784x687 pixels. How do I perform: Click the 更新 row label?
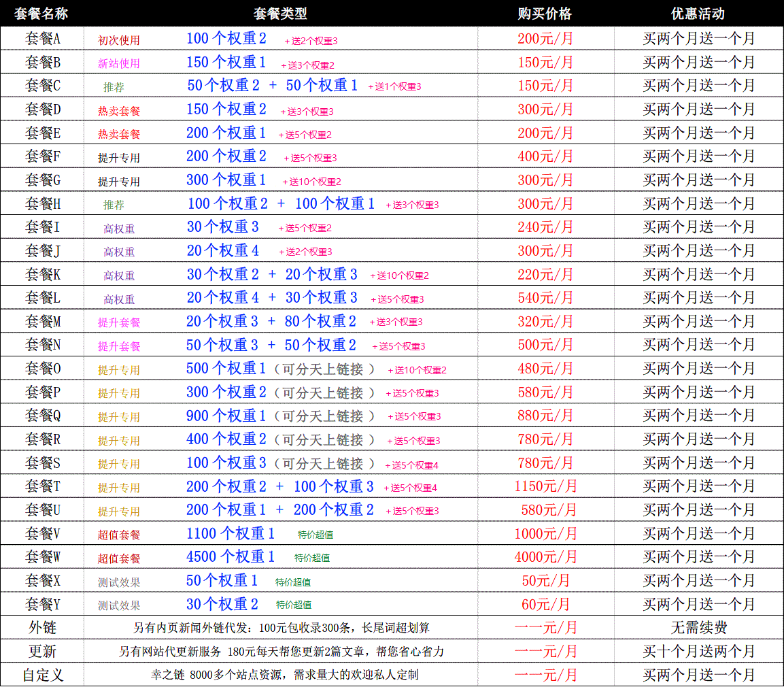click(x=43, y=652)
